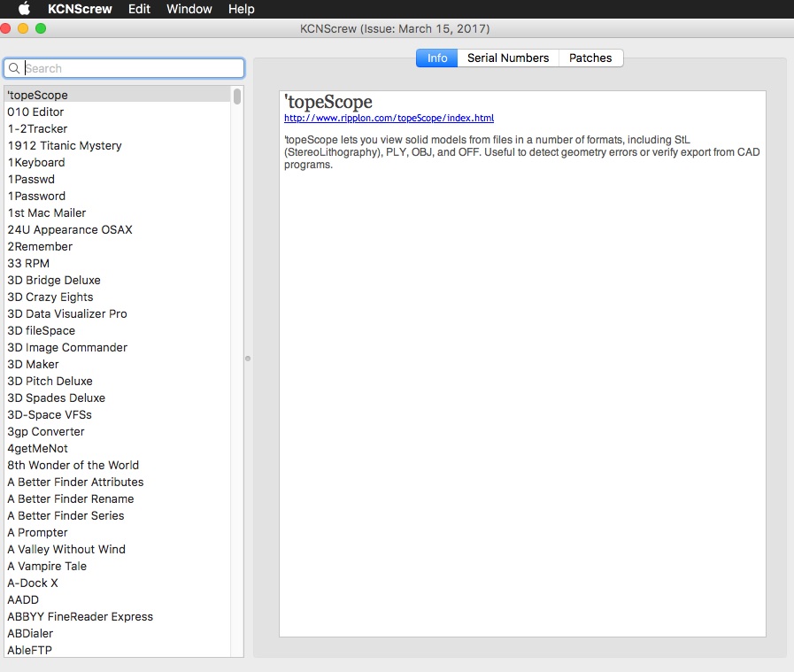The height and width of the screenshot is (672, 794).
Task: Open the Edit menu
Action: 139,9
